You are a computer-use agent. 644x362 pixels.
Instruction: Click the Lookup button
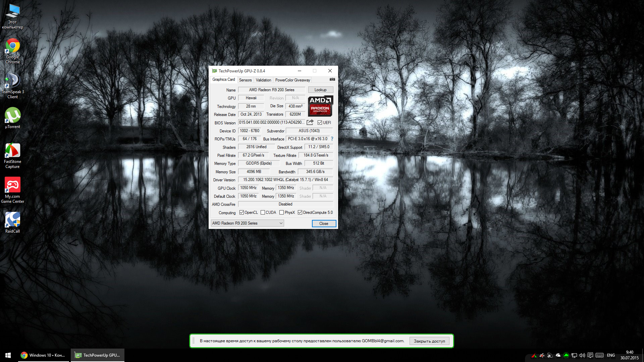coord(320,90)
